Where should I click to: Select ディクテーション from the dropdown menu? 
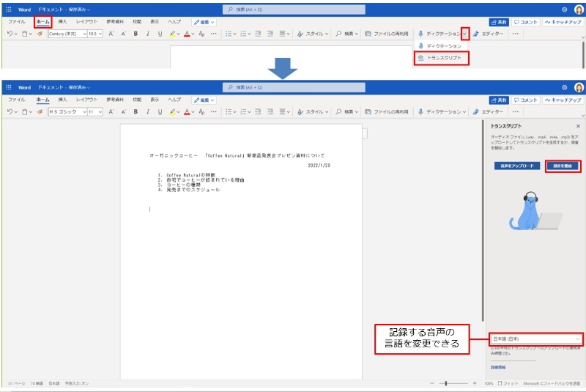(x=441, y=46)
